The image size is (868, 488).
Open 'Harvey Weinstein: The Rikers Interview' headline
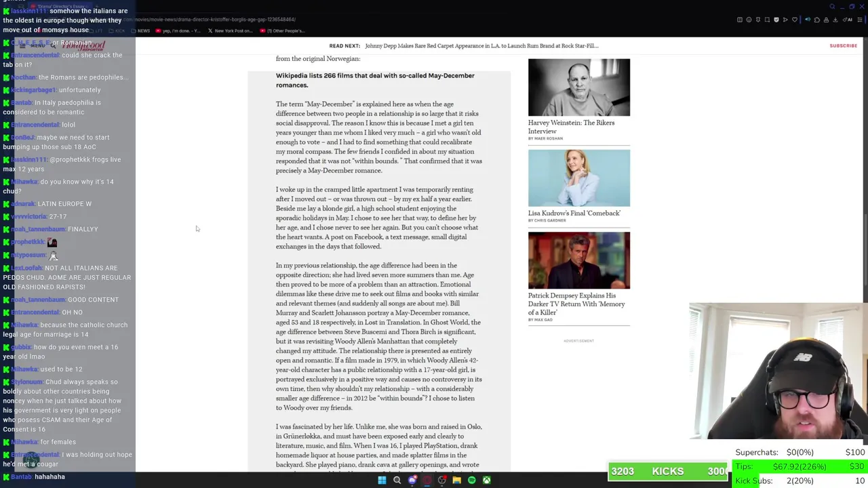[571, 127]
